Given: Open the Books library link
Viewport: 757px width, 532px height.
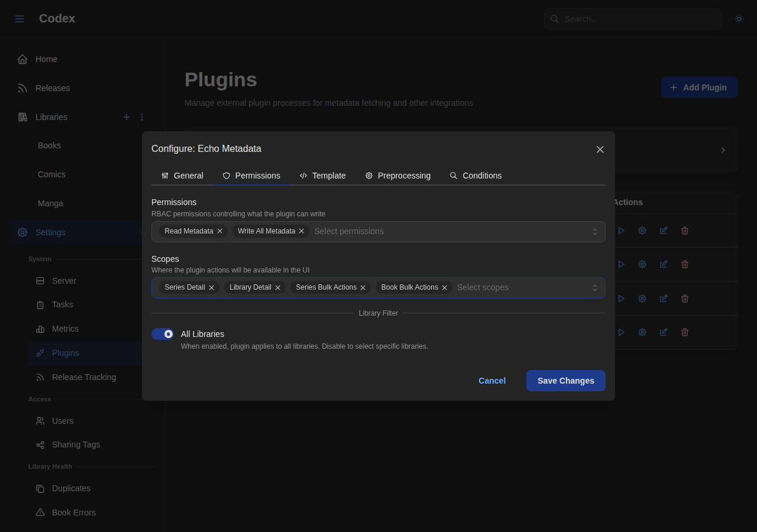Looking at the screenshot, I should (49, 145).
